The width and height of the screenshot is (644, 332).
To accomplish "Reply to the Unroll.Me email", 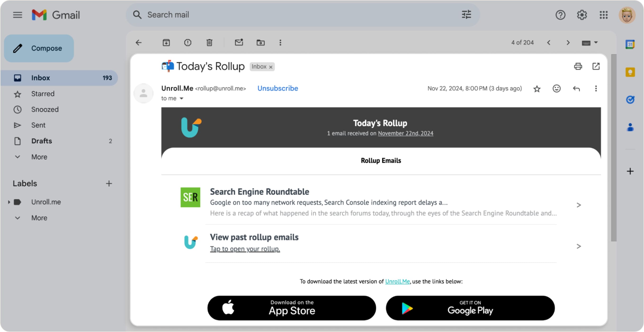I will click(x=576, y=88).
